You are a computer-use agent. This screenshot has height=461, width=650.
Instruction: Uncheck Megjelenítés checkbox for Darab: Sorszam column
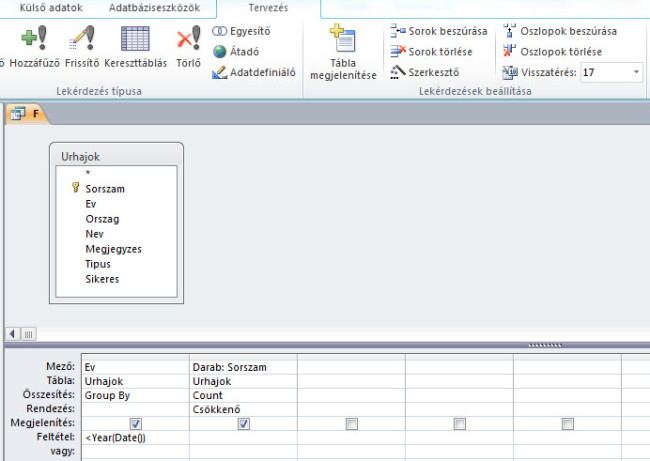[x=244, y=424]
